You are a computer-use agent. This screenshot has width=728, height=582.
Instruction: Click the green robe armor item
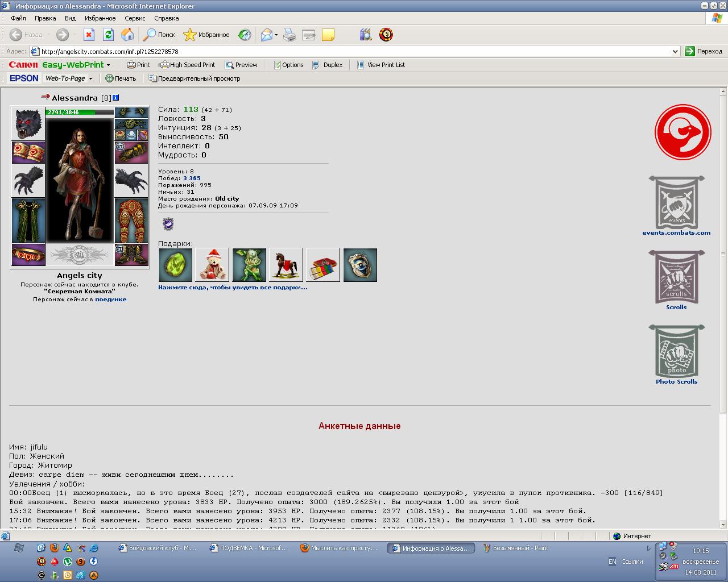(x=28, y=221)
